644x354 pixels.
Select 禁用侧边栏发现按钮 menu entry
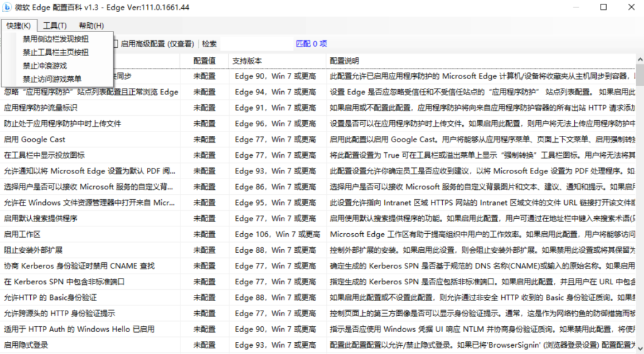[56, 39]
